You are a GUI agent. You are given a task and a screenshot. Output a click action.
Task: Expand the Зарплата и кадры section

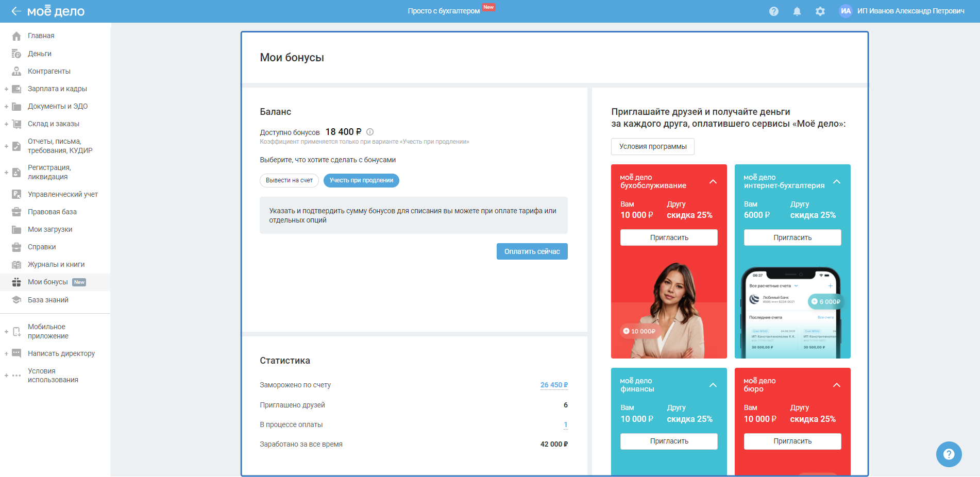[6, 89]
